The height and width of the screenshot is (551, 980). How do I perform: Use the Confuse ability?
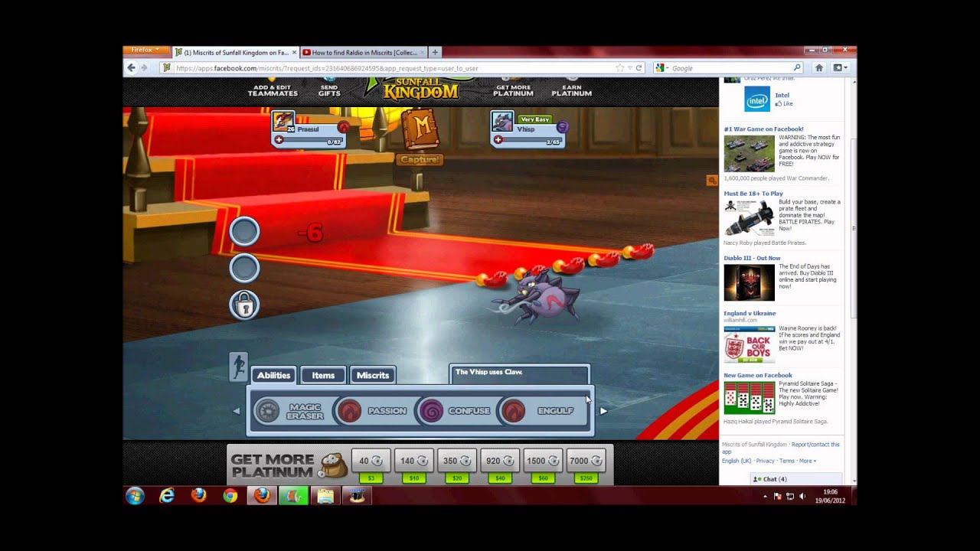click(x=455, y=411)
